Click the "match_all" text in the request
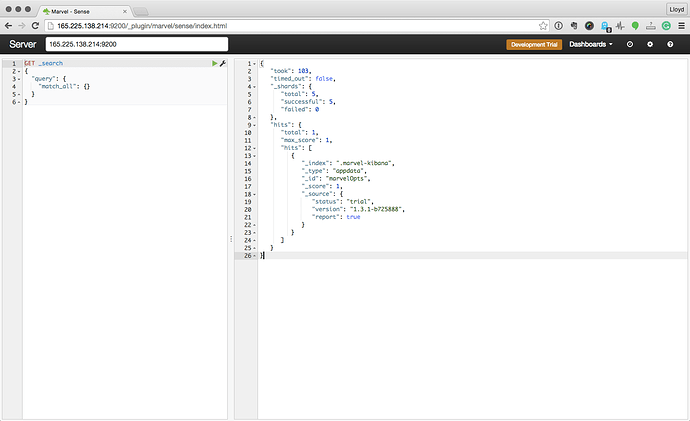690x421 pixels. (58, 87)
